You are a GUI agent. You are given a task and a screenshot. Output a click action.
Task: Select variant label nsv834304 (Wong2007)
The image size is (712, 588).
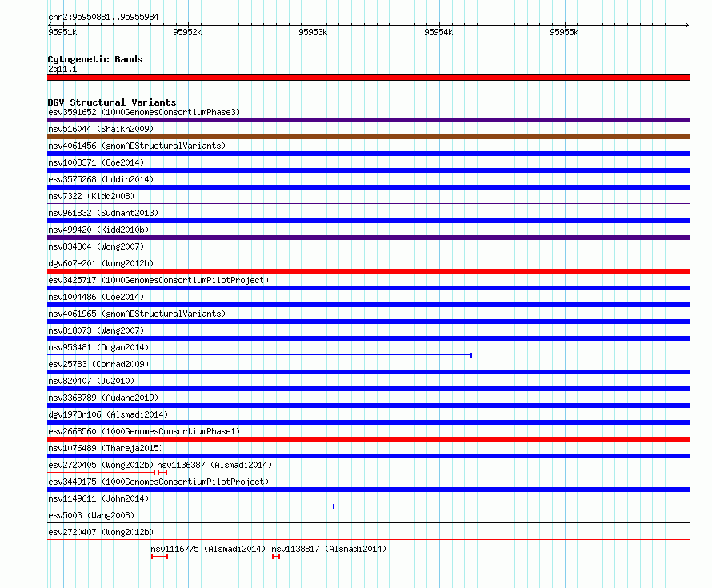pyautogui.click(x=96, y=246)
